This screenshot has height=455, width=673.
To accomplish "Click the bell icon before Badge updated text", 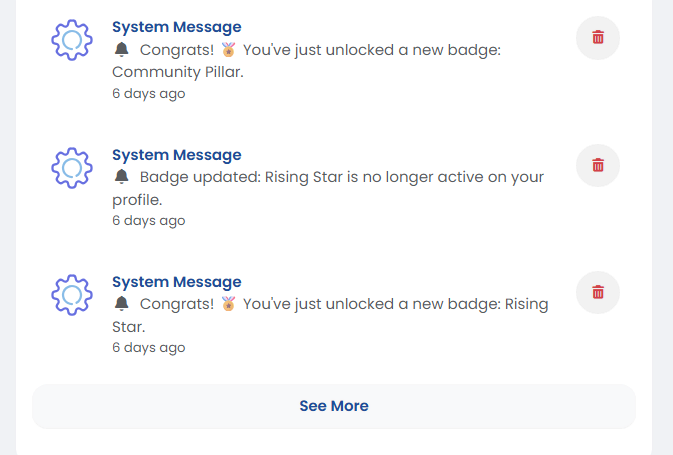I will (122, 177).
